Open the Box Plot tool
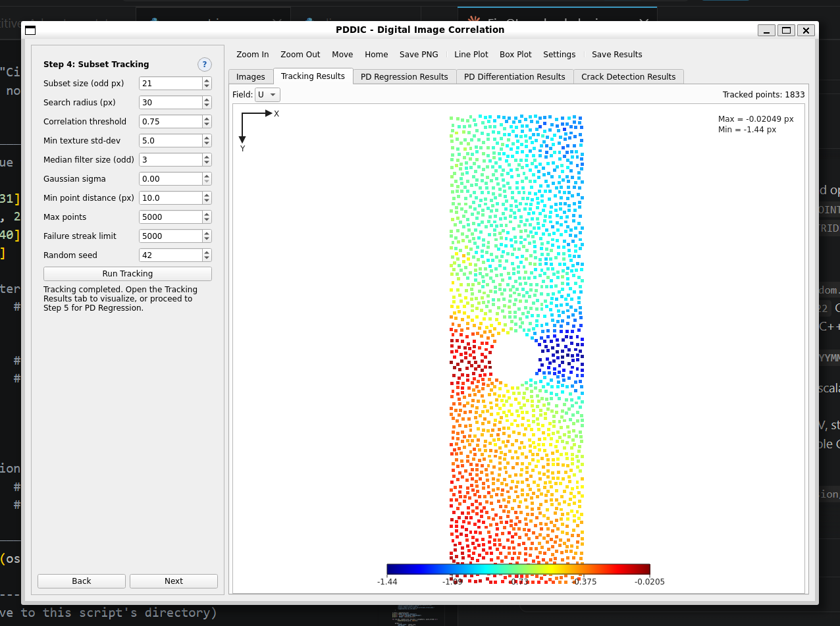This screenshot has width=840, height=626. (x=515, y=55)
